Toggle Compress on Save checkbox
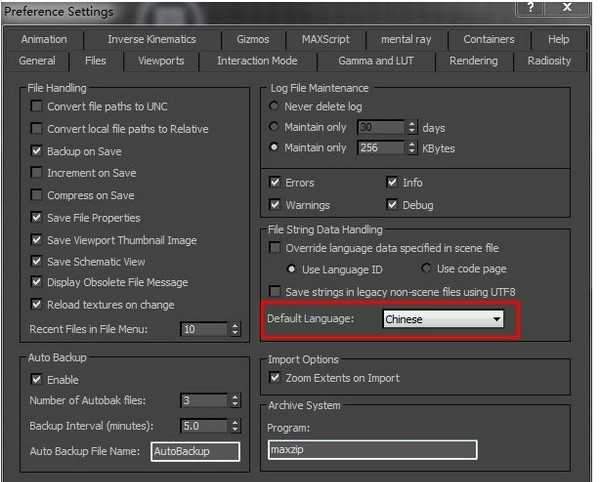Screen dimensions: 600x482 click(37, 195)
